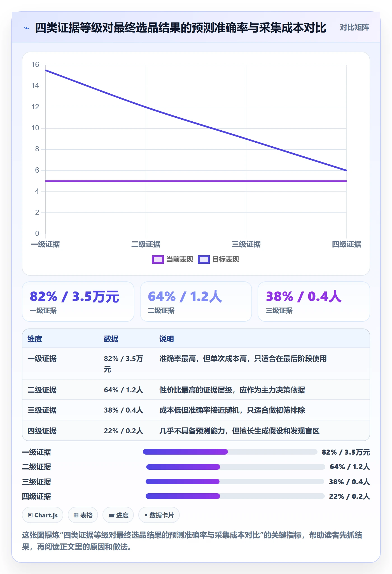Select the 表格 tag label
392x574 pixels.
click(86, 515)
